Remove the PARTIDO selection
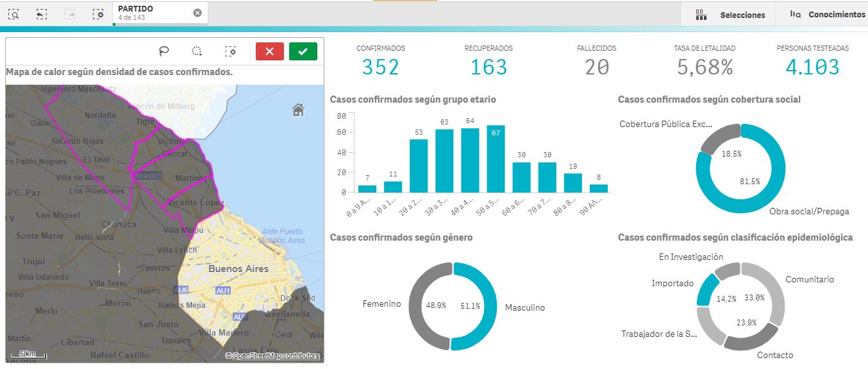Viewport: 868px width, 369px height. pos(197,13)
